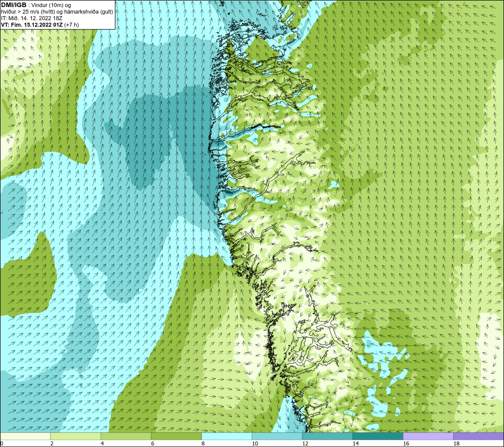
Task: Click the 'Vindur (10m) og' title text
Action: point(51,6)
